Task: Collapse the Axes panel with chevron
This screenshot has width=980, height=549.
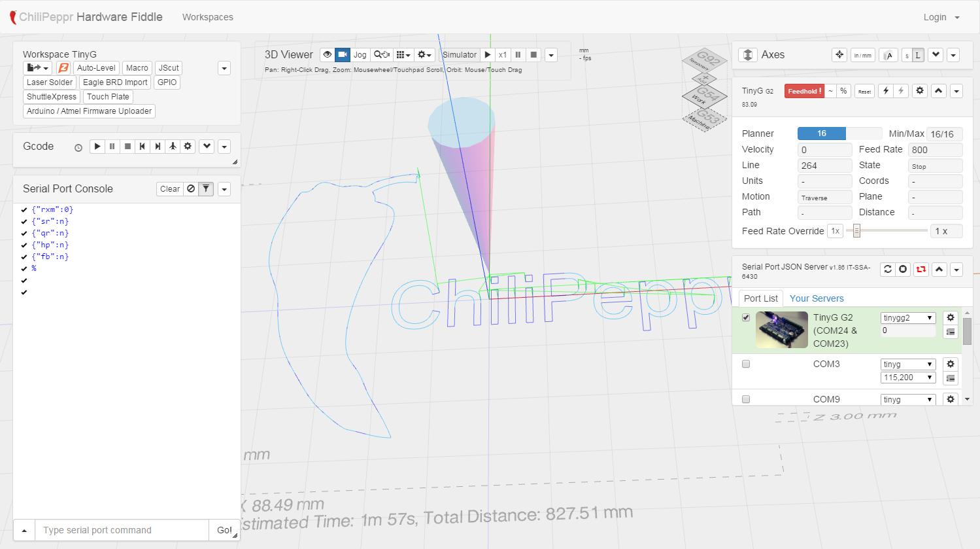Action: [x=936, y=55]
